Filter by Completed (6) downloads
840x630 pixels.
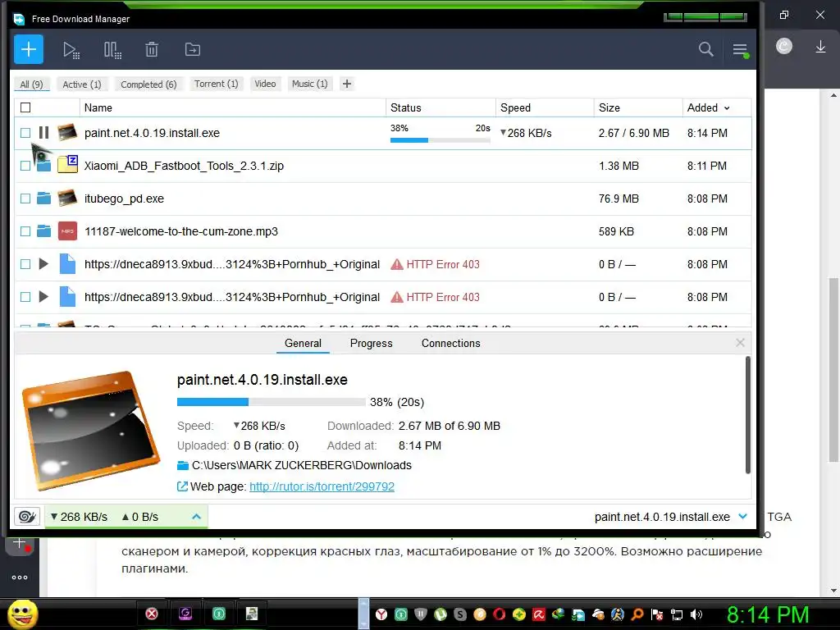(x=148, y=84)
